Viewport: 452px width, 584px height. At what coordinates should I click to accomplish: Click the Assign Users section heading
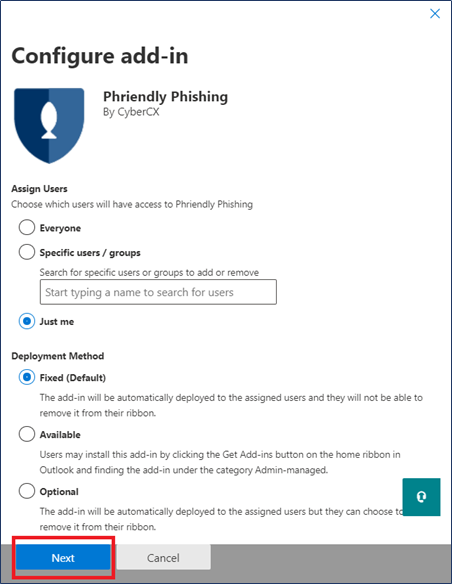pyautogui.click(x=39, y=189)
